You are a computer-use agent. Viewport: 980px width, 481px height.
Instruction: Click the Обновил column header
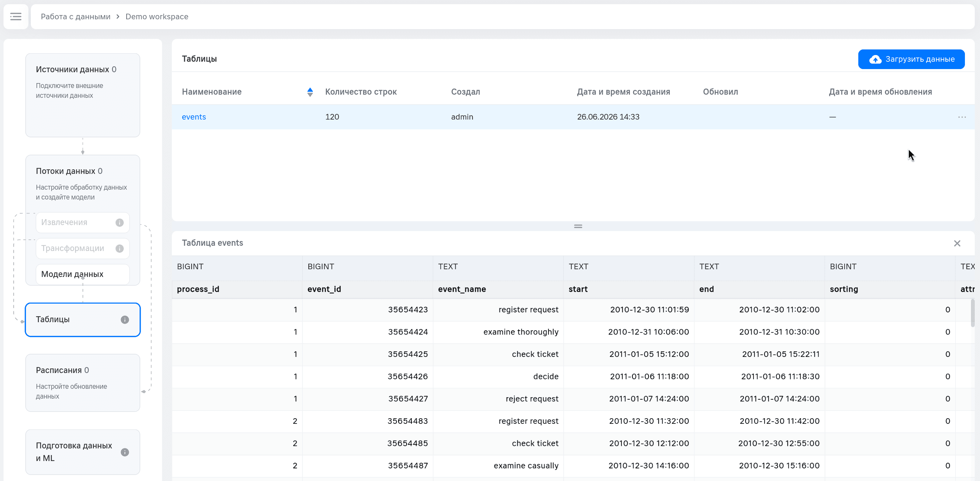(x=720, y=92)
